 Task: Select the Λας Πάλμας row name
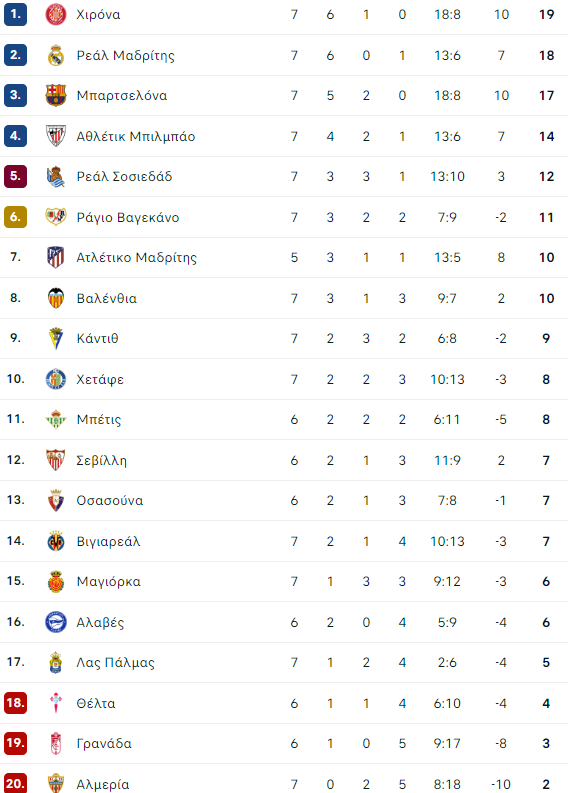115,663
